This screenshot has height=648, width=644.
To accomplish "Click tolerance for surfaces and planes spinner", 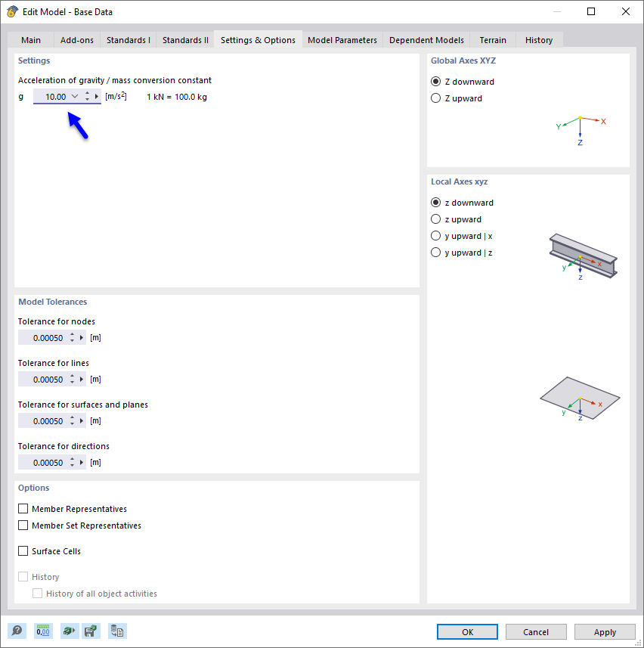I will [x=73, y=420].
